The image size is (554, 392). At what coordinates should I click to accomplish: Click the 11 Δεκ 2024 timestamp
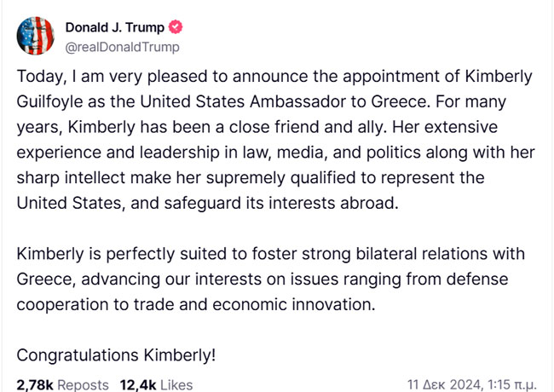[444, 384]
